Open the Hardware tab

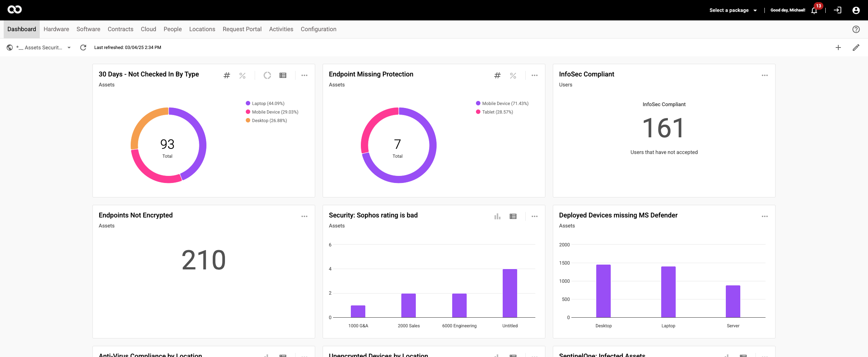[56, 29]
